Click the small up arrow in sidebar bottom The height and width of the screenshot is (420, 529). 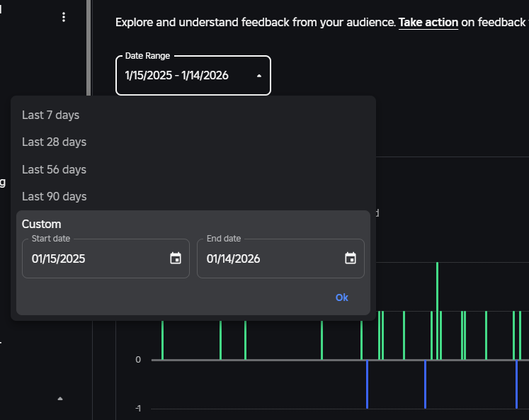(x=60, y=399)
